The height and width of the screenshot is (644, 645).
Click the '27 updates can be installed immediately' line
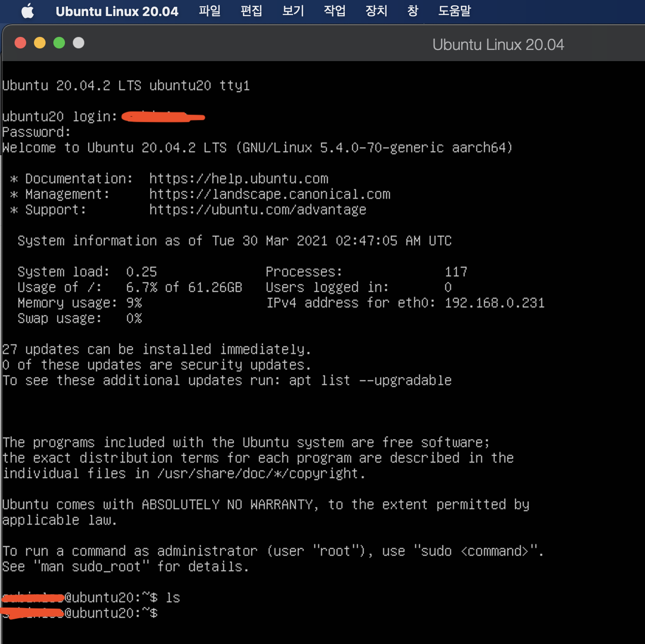(156, 350)
